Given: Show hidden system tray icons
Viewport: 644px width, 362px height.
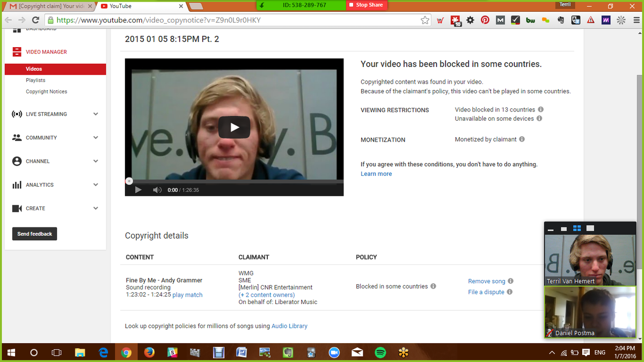Looking at the screenshot, I should click(x=551, y=352).
